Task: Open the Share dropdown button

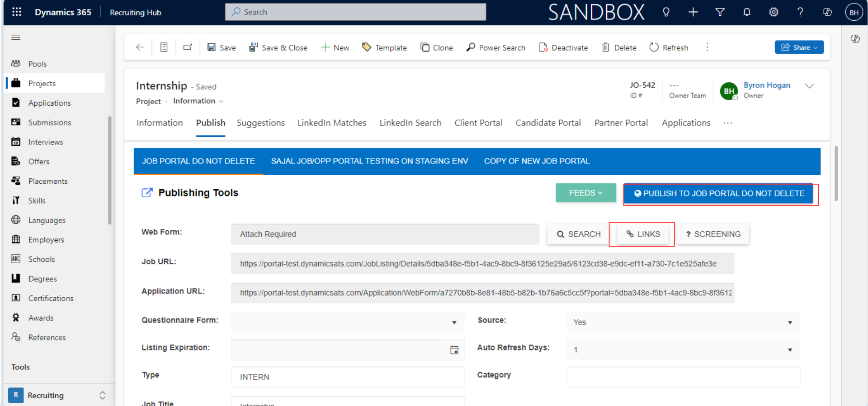Action: (x=799, y=47)
